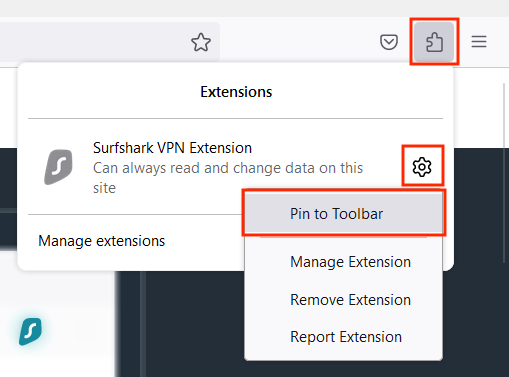Image resolution: width=509 pixels, height=377 pixels.
Task: Click the site data permission description
Action: pos(228,178)
